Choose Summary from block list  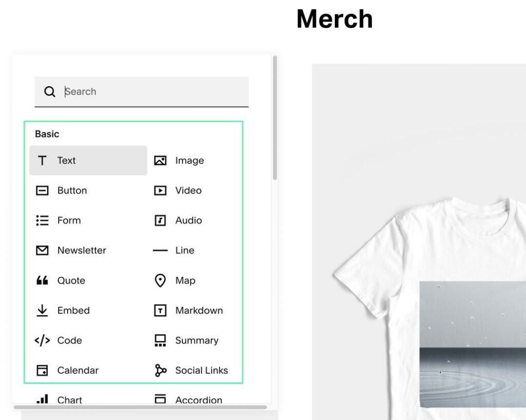pyautogui.click(x=196, y=340)
